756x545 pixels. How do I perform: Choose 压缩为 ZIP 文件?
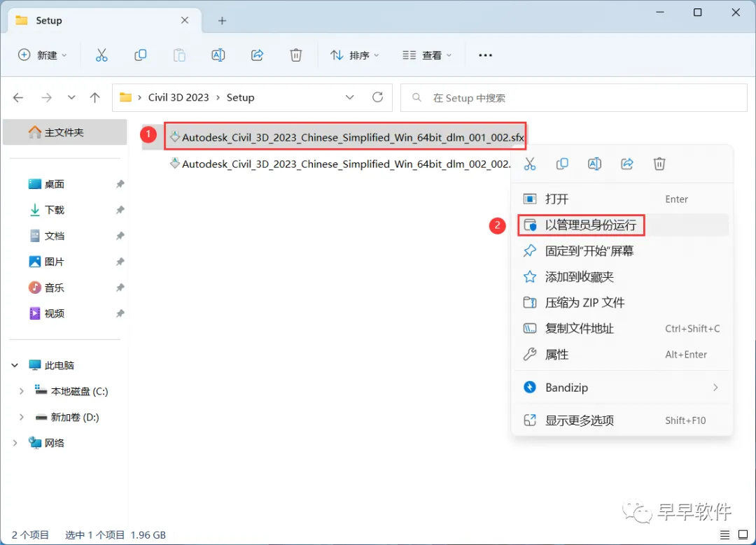(x=622, y=303)
